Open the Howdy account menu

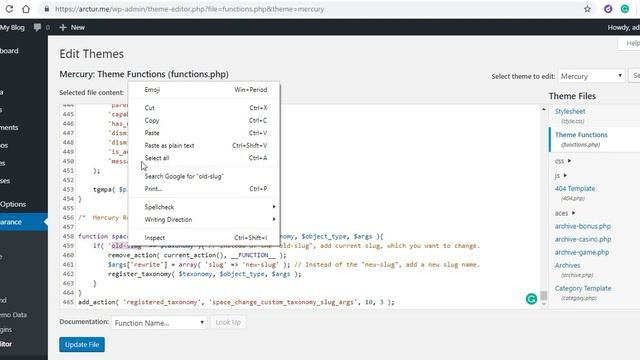(x=623, y=27)
